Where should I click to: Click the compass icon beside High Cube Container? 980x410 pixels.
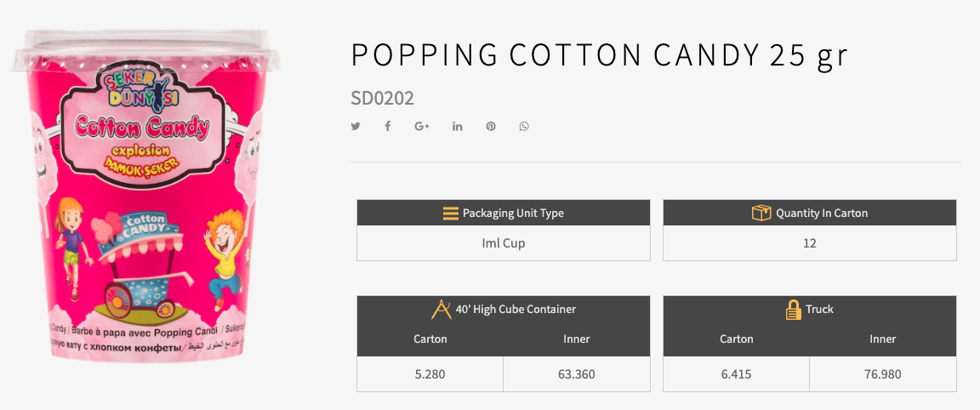pos(442,310)
